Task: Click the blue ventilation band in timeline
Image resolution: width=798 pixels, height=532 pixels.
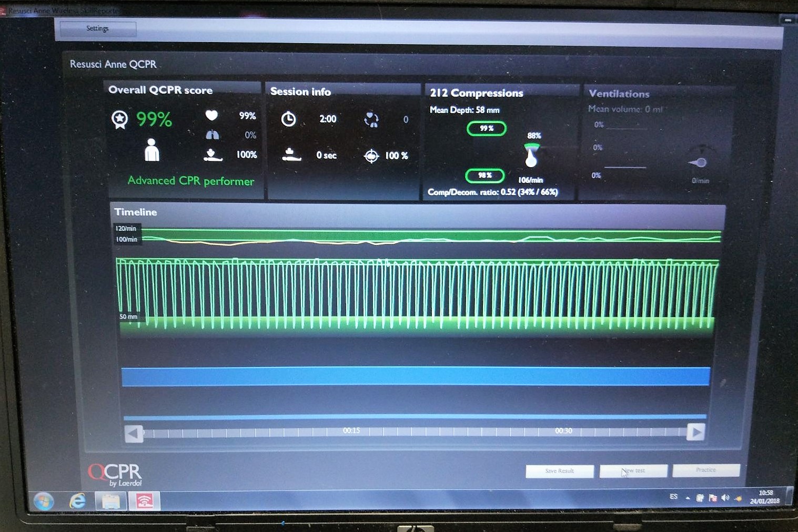Action: point(416,376)
